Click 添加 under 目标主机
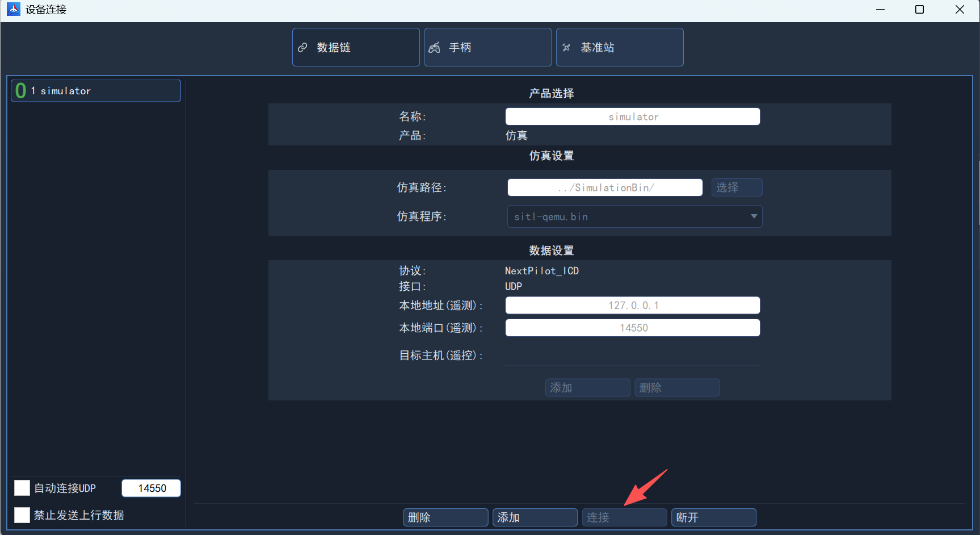This screenshot has width=980, height=535. [588, 388]
